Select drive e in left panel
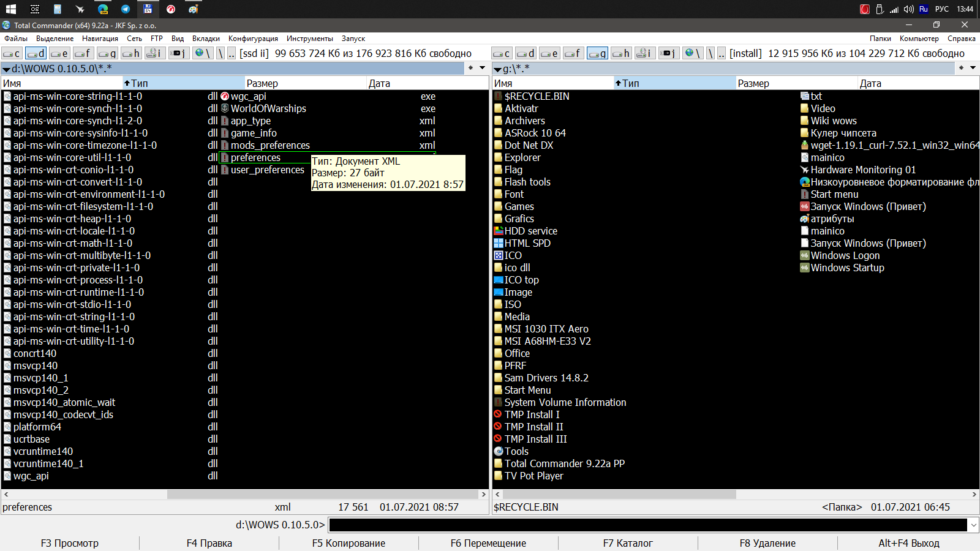The height and width of the screenshot is (551, 980). coord(60,53)
